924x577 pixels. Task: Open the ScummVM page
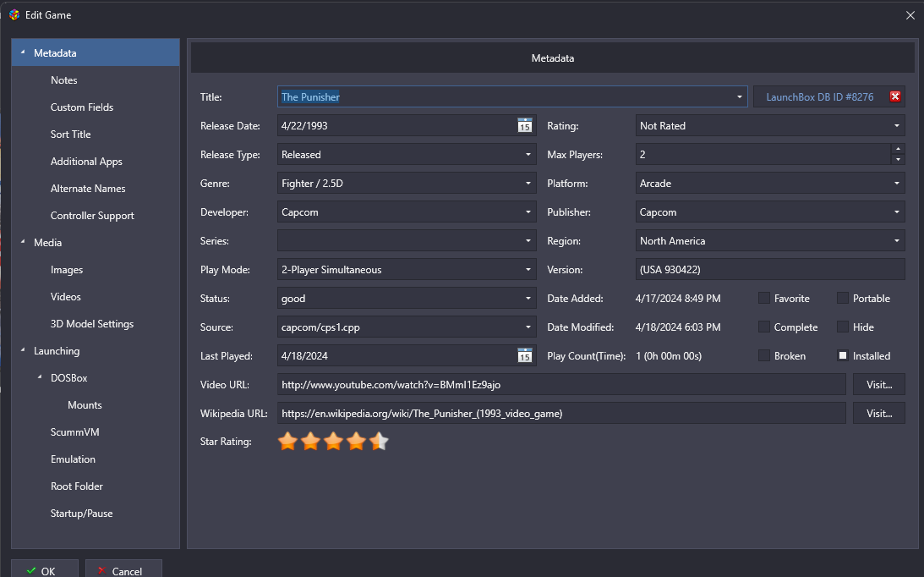point(75,432)
